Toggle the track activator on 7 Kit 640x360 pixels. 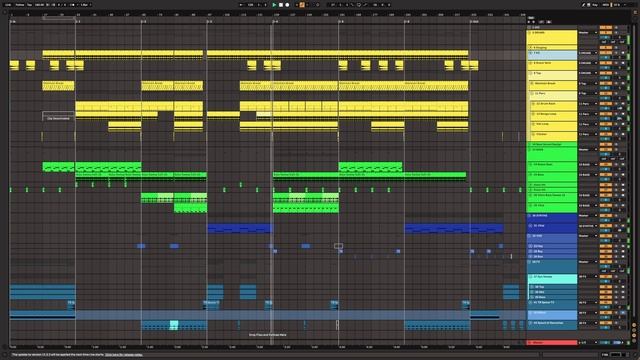pos(605,53)
